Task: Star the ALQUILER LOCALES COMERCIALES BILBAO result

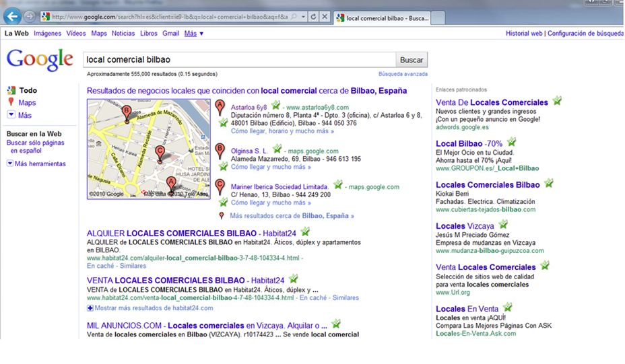Action: [305, 231]
